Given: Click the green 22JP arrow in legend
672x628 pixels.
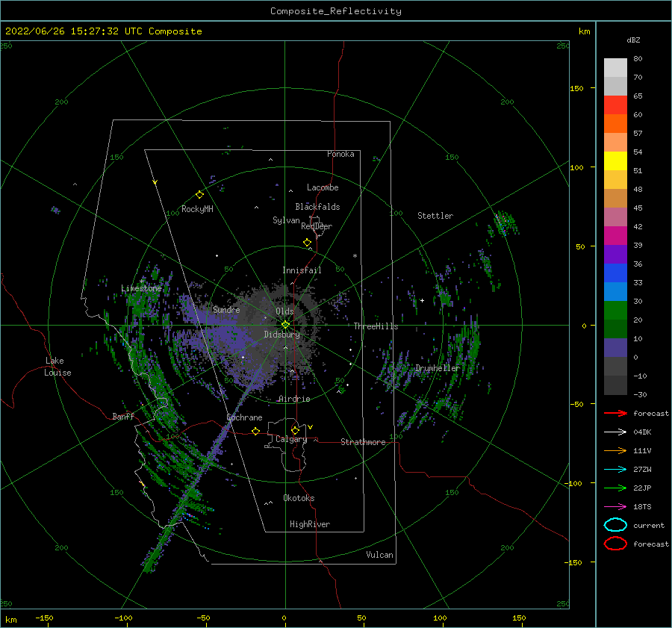Looking at the screenshot, I should 615,488.
